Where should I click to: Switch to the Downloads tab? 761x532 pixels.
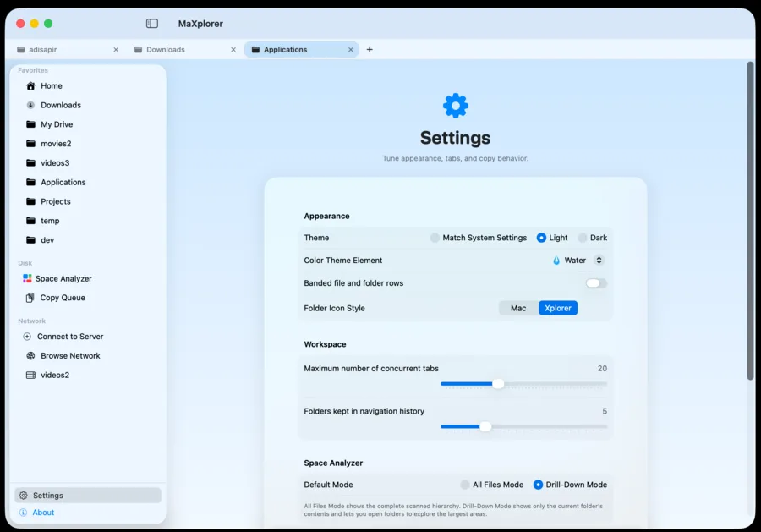pos(185,50)
